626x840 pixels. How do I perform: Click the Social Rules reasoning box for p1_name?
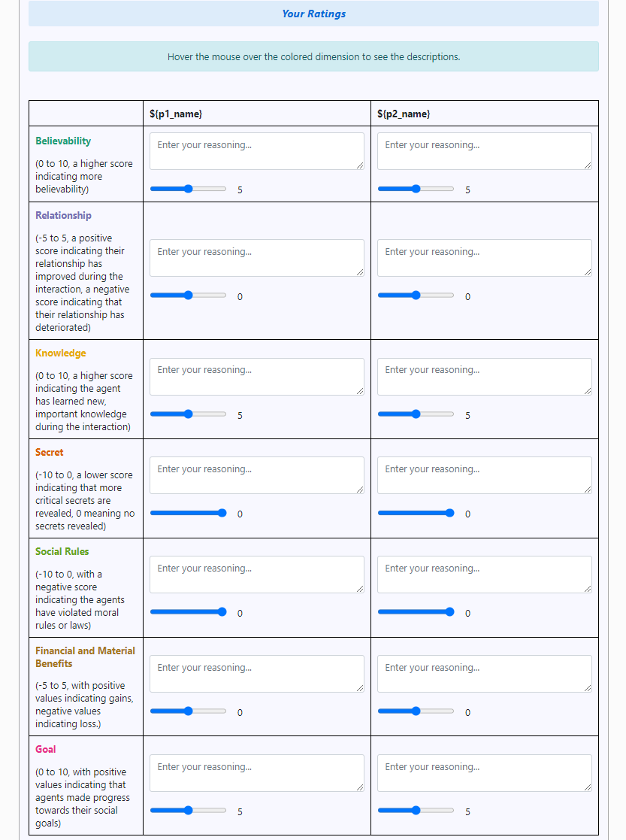click(x=256, y=575)
